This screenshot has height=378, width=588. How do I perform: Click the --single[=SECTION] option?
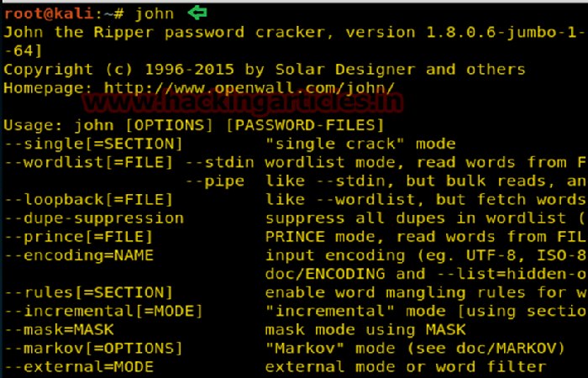pos(93,144)
